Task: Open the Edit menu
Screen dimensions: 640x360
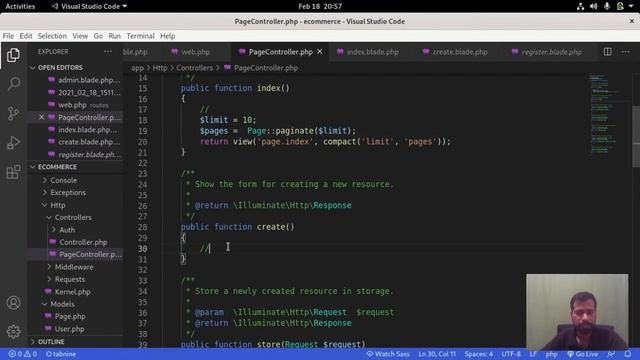Action: pos(26,36)
